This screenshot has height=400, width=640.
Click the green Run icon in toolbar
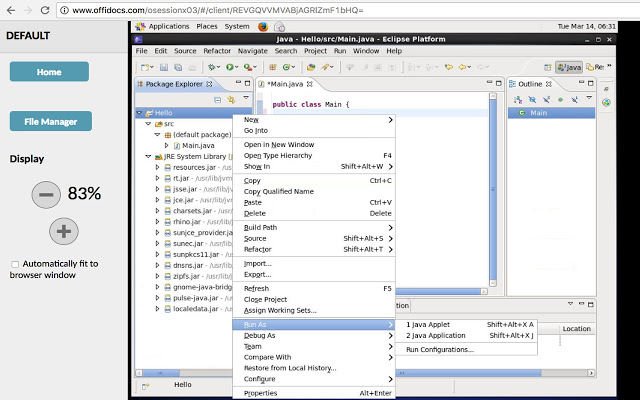click(229, 67)
